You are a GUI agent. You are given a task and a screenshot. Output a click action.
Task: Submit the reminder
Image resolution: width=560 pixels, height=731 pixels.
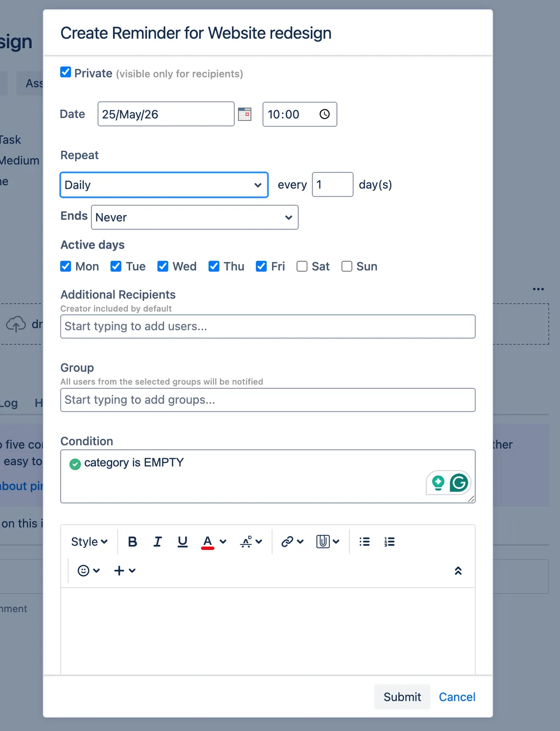(x=402, y=697)
